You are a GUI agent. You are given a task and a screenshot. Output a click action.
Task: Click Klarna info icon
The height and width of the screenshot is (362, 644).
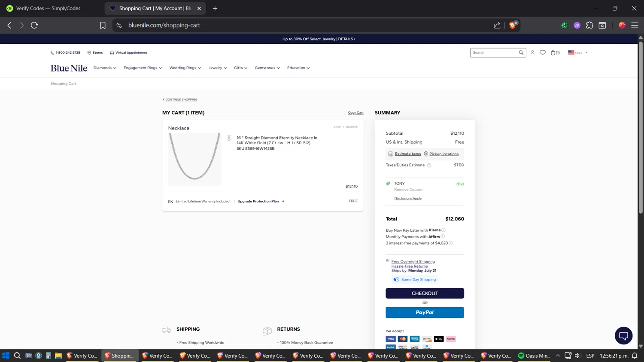click(444, 230)
